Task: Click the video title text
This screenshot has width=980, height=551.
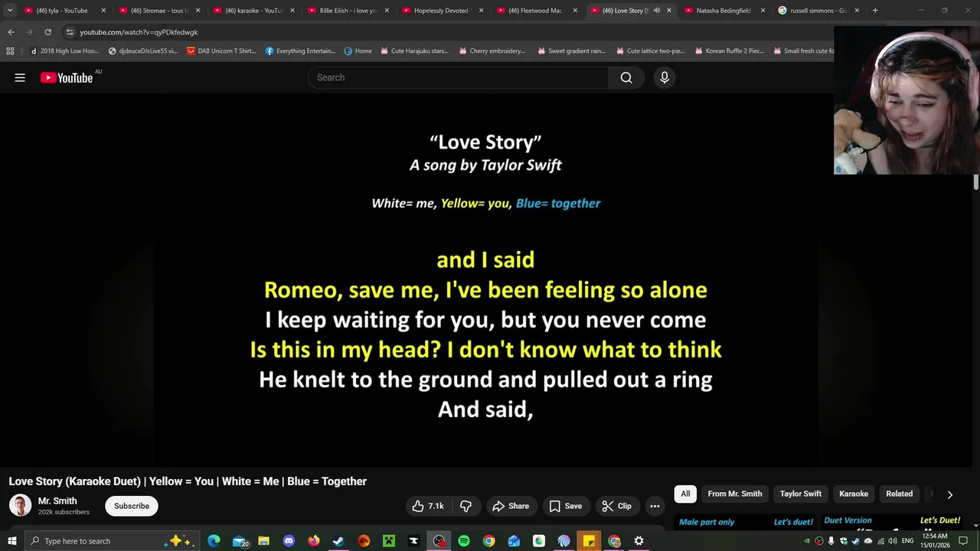Action: click(188, 481)
